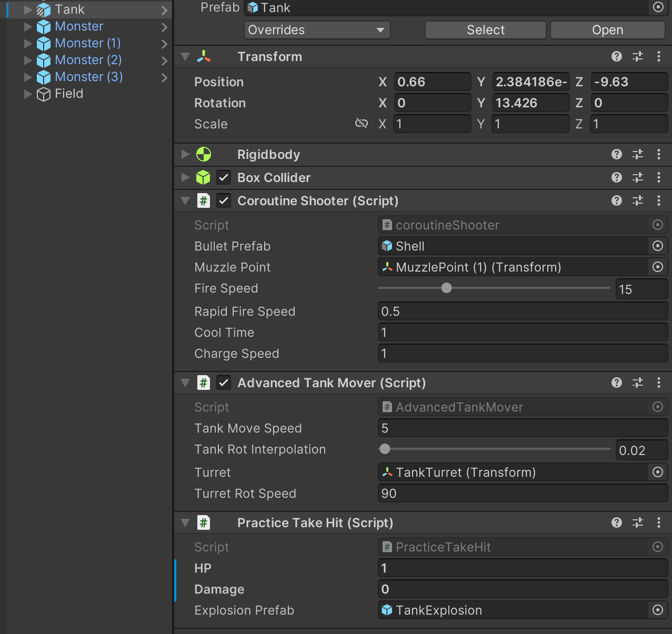This screenshot has width=672, height=634.
Task: Open Box Collider preset icon
Action: point(638,177)
